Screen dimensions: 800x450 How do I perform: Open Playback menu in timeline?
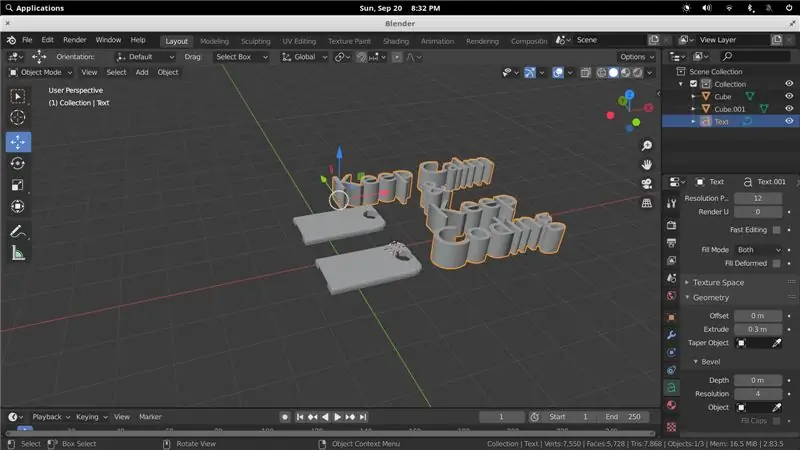[51, 417]
